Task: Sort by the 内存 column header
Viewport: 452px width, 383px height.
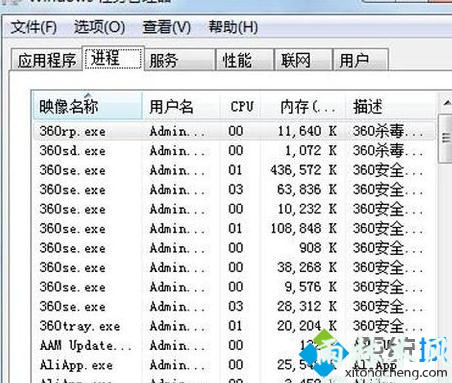Action: pos(303,107)
